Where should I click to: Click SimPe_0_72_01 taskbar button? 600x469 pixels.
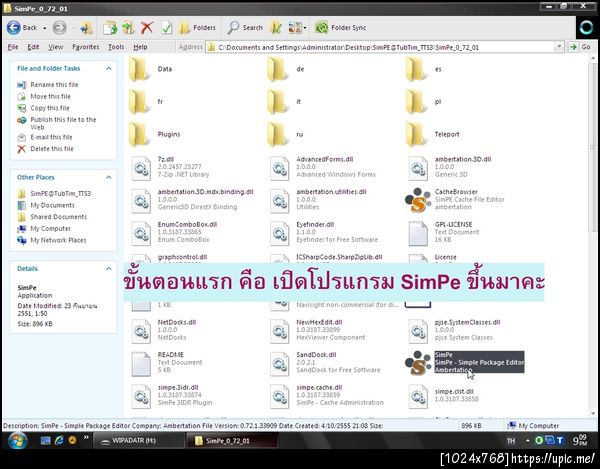pos(232,441)
